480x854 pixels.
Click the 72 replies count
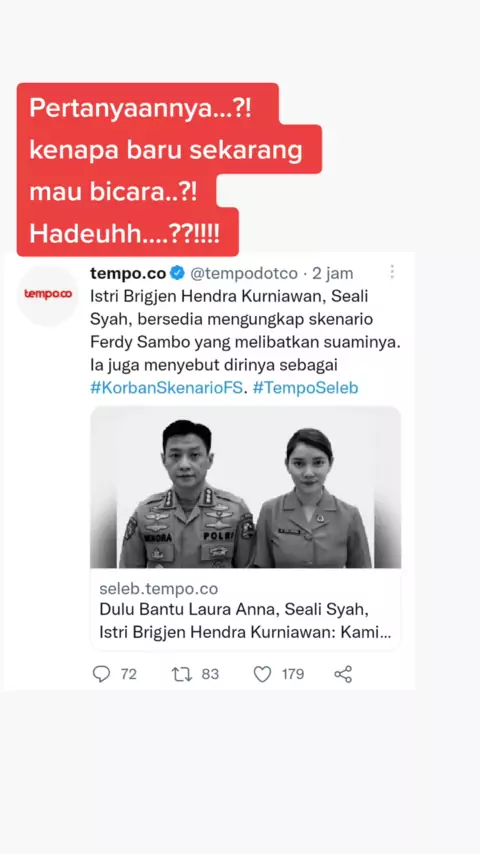[x=129, y=674]
